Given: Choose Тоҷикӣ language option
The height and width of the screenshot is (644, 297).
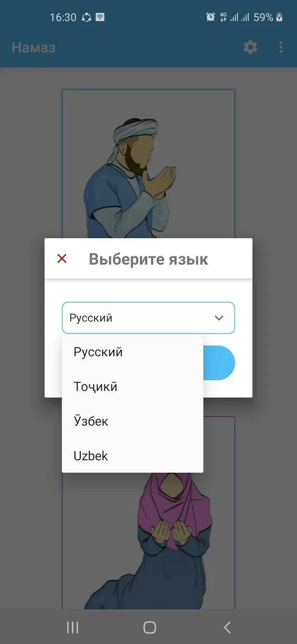Looking at the screenshot, I should pyautogui.click(x=132, y=387).
